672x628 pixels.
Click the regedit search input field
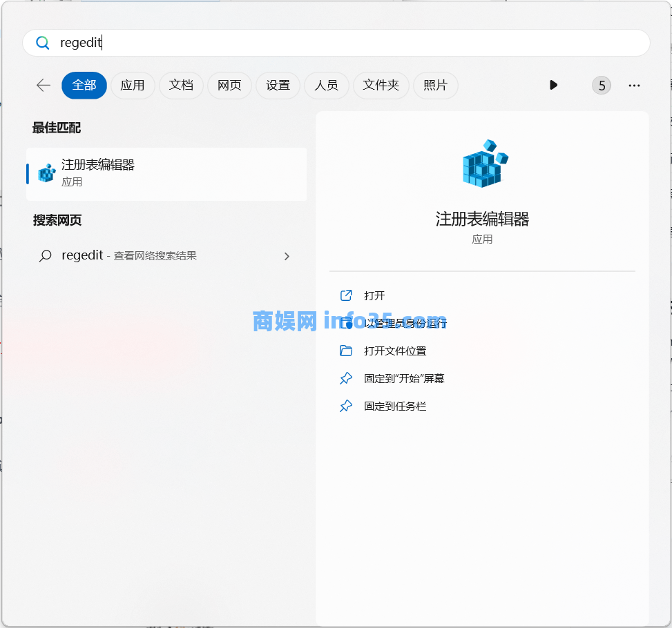(345, 43)
